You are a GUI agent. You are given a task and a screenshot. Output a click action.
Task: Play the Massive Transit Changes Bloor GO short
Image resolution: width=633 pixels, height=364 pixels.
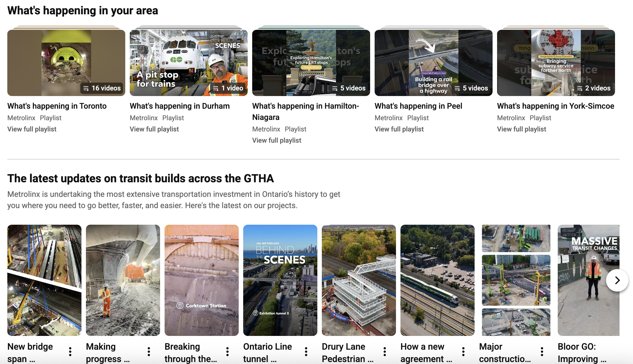coord(589,280)
